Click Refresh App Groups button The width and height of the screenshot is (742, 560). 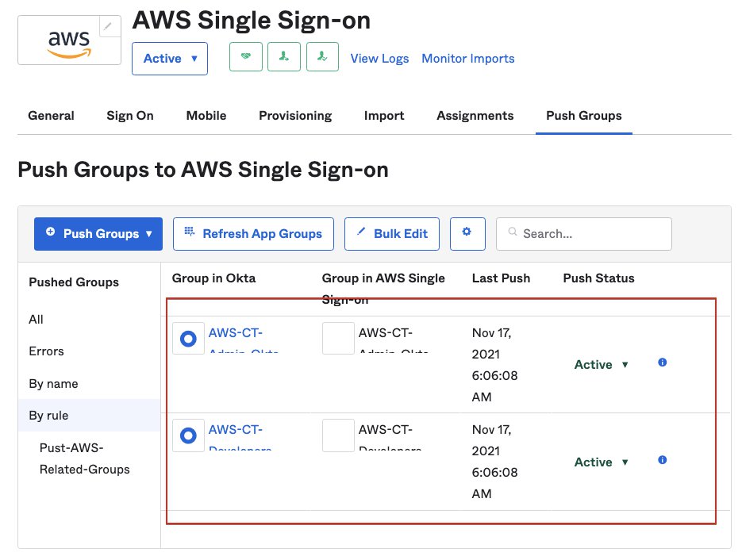pyautogui.click(x=253, y=234)
